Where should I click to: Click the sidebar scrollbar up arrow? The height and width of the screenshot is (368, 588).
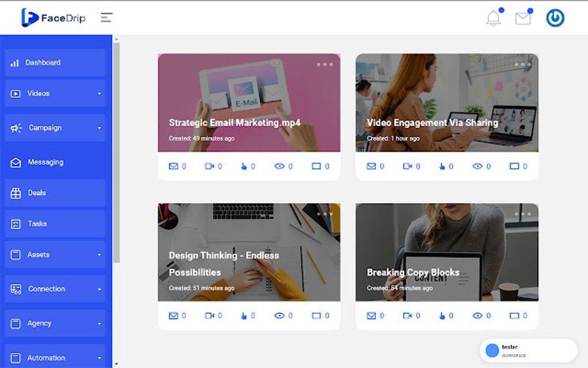[x=116, y=39]
